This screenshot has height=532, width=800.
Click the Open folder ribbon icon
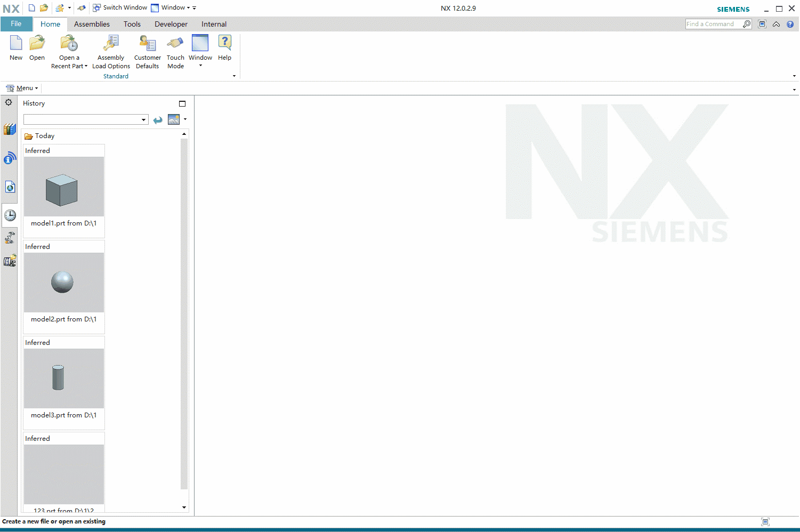[37, 48]
